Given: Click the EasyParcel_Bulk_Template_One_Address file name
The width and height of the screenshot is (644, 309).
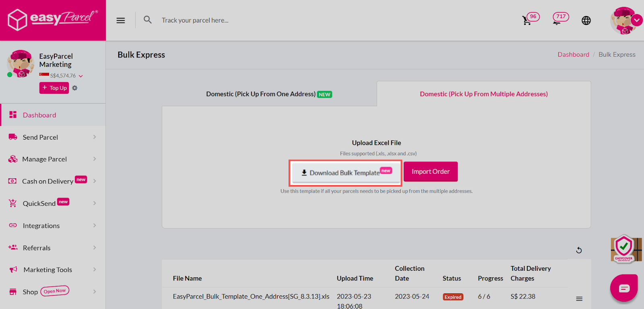Looking at the screenshot, I should 251,297.
